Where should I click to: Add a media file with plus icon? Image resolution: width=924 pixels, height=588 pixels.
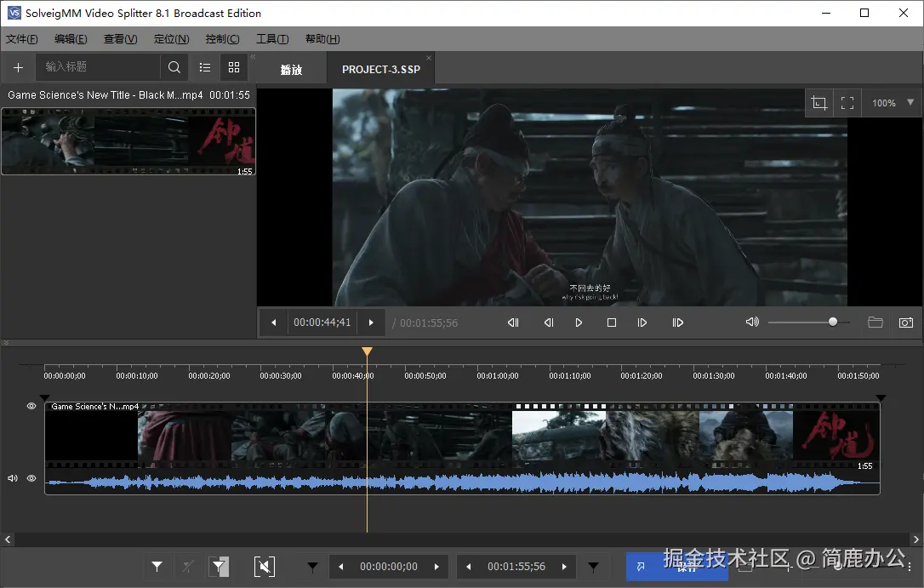pos(18,68)
